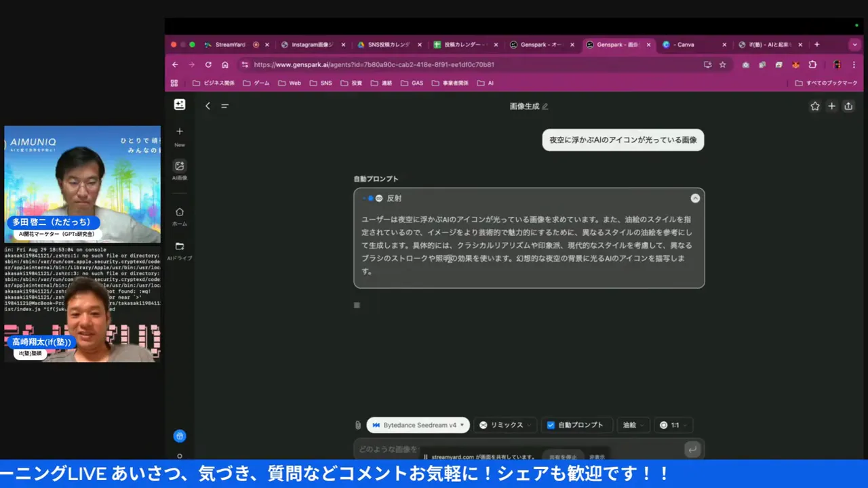Image resolution: width=868 pixels, height=488 pixels.
Task: Toggle the sidebar menu lines icon
Action: [x=225, y=106]
